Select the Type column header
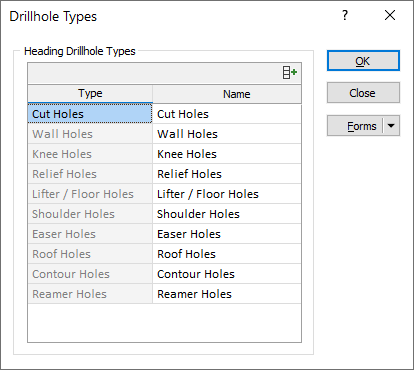The height and width of the screenshot is (371, 415). pyautogui.click(x=90, y=94)
